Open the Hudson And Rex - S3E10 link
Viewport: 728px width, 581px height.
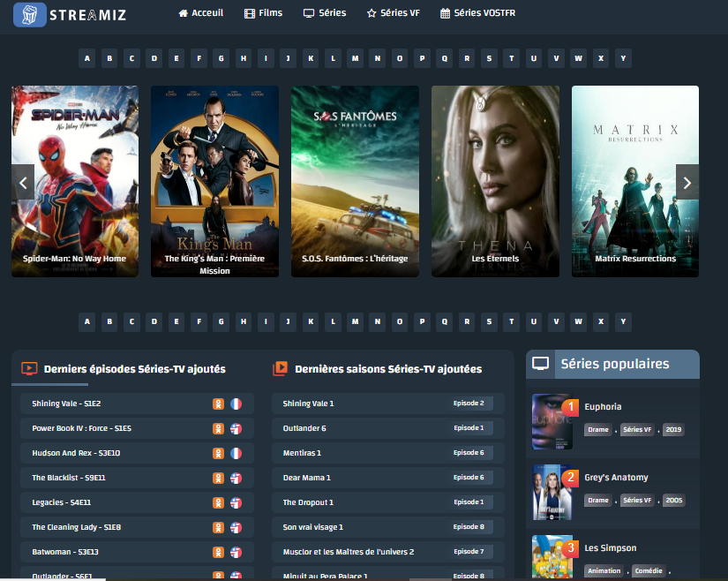pyautogui.click(x=76, y=453)
